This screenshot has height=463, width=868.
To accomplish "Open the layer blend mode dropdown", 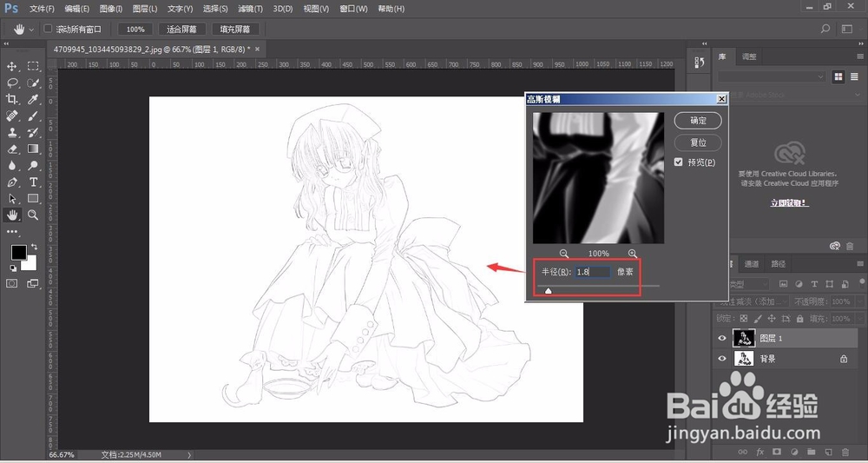I will click(x=751, y=301).
